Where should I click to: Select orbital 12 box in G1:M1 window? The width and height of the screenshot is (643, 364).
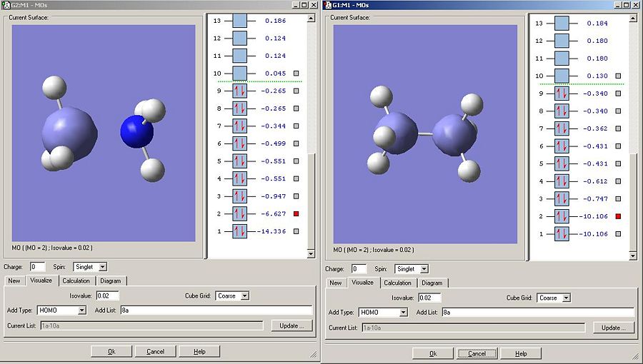click(562, 41)
